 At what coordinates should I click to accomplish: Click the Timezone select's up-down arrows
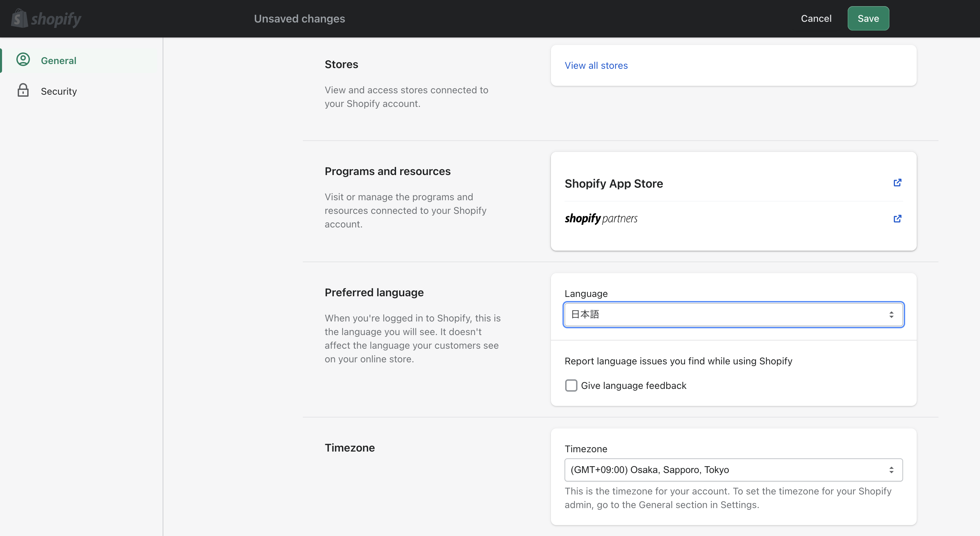click(891, 470)
